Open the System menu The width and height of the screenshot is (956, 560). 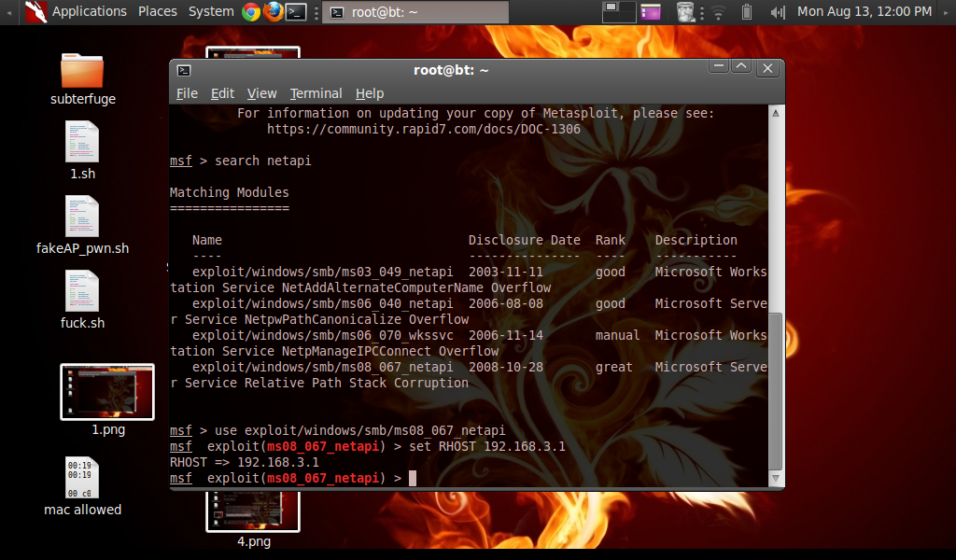point(211,11)
